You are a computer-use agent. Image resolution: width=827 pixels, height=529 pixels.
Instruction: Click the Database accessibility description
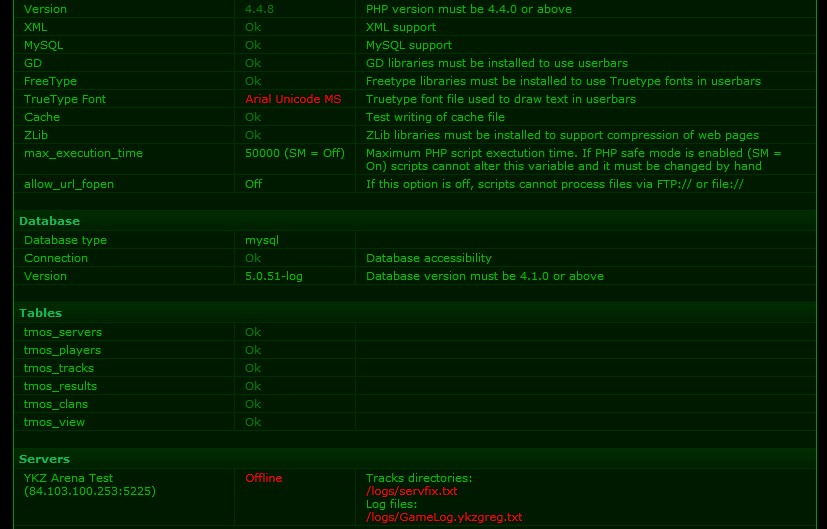coord(429,258)
